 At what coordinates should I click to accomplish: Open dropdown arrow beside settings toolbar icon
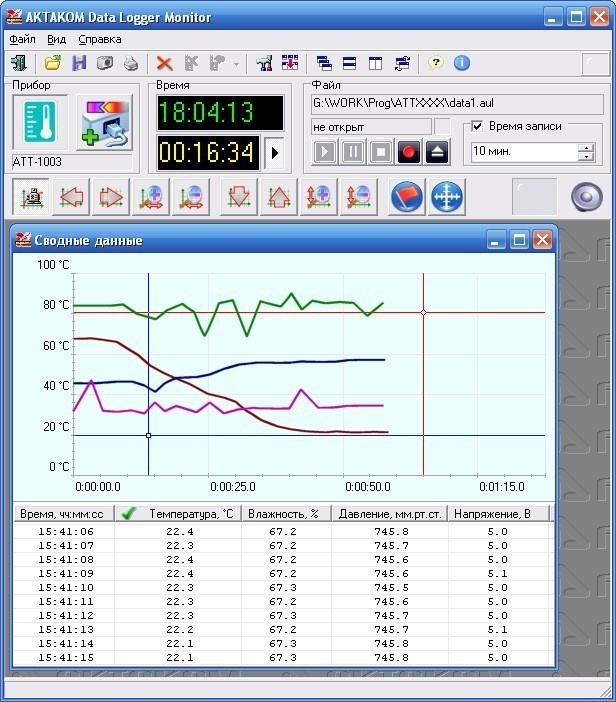[237, 64]
